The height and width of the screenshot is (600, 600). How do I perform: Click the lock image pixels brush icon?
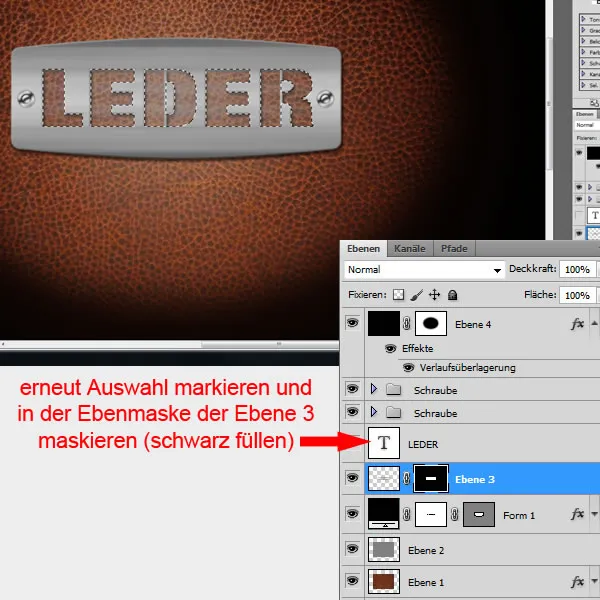pos(417,296)
